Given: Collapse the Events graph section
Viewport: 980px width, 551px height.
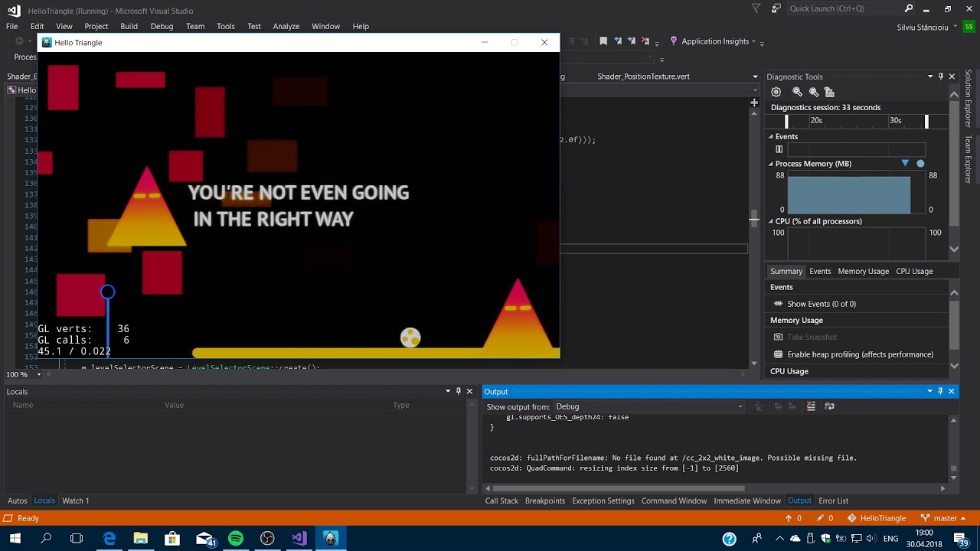Looking at the screenshot, I should pyautogui.click(x=771, y=136).
